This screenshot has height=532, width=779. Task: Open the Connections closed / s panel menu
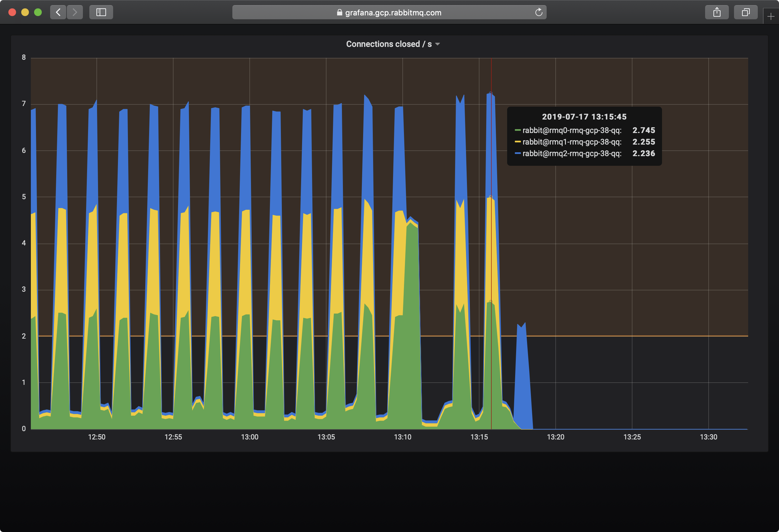pos(389,44)
